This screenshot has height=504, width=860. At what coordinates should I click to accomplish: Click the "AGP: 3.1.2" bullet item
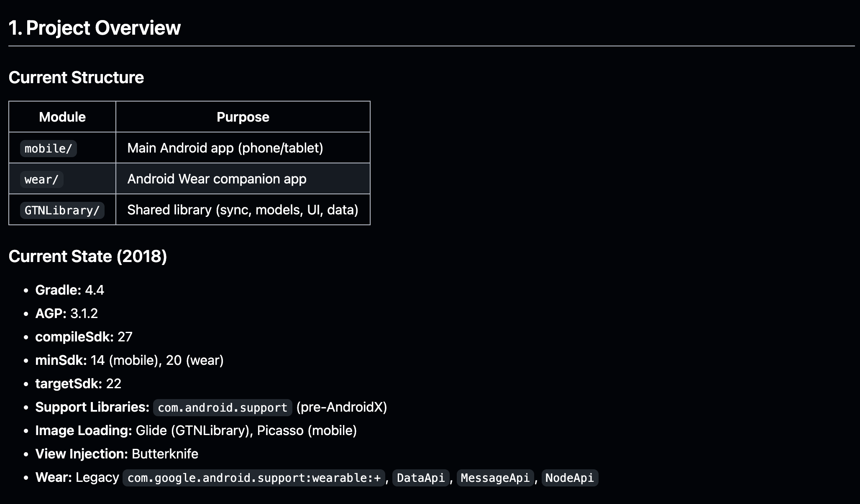[x=67, y=313]
